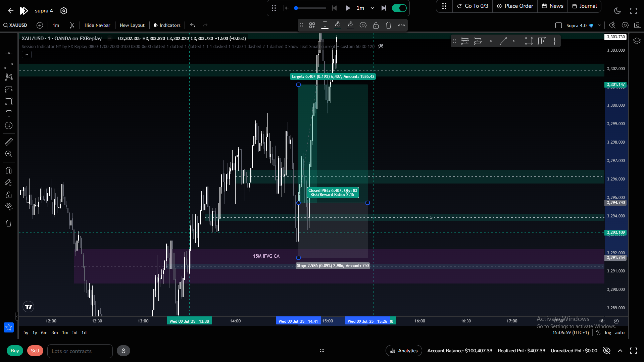Open the position forecasting tools in sidebar
Screen dimensions: 644x362
pyautogui.click(x=9, y=89)
